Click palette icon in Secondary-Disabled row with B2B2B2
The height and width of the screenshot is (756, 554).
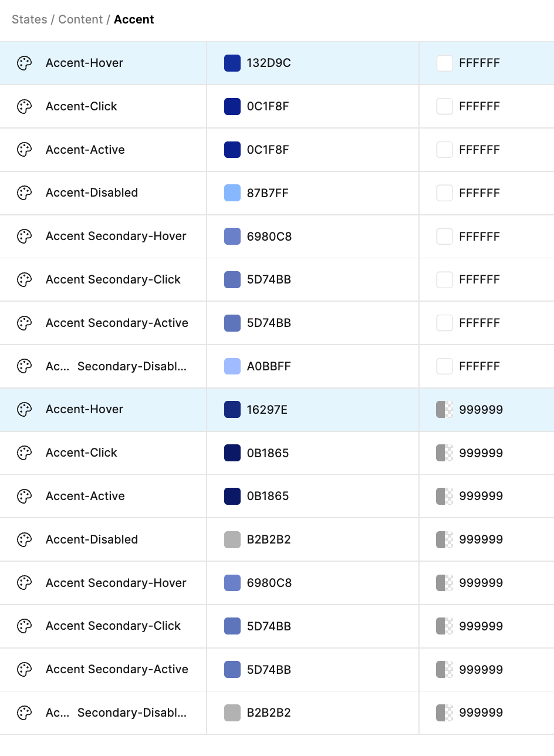(24, 713)
